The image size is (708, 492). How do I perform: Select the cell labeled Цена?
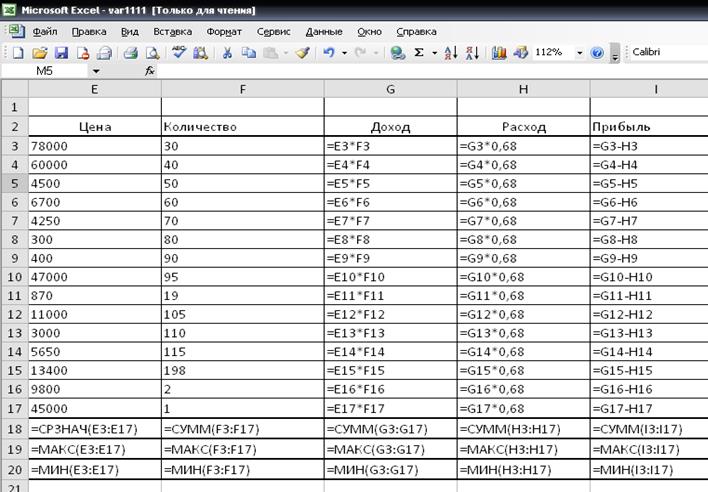coord(95,127)
